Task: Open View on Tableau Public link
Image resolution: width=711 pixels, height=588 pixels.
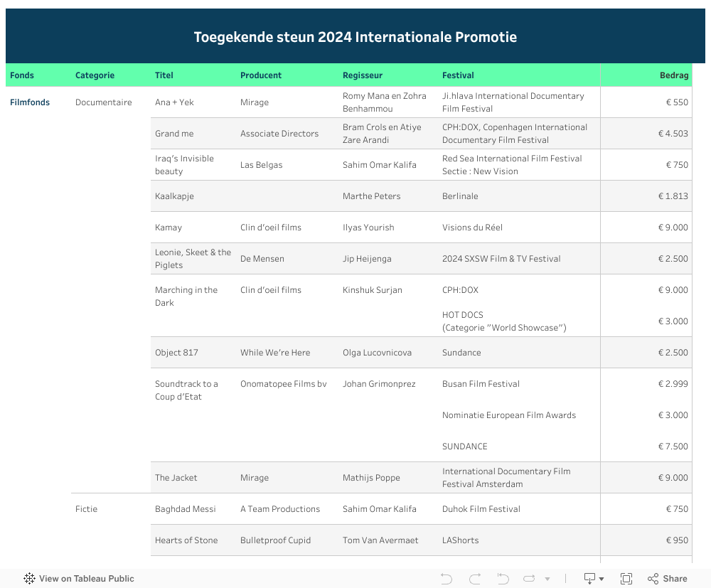Action: click(x=79, y=579)
